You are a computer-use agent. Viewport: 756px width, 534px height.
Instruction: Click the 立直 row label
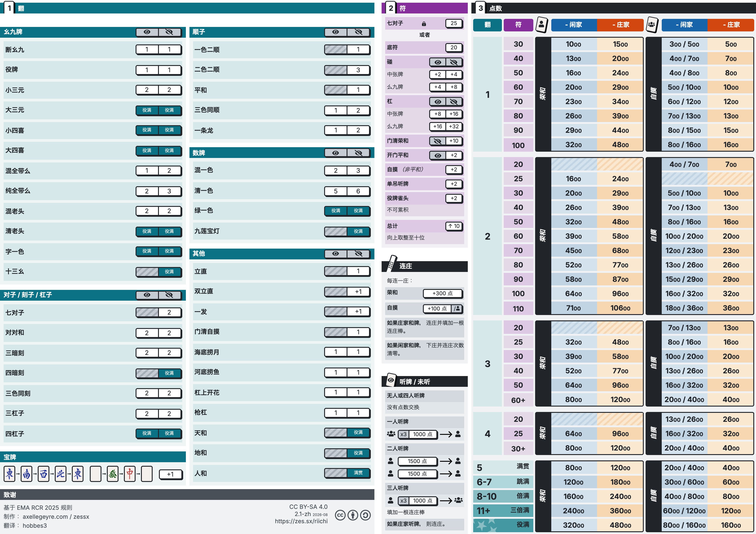pos(200,271)
